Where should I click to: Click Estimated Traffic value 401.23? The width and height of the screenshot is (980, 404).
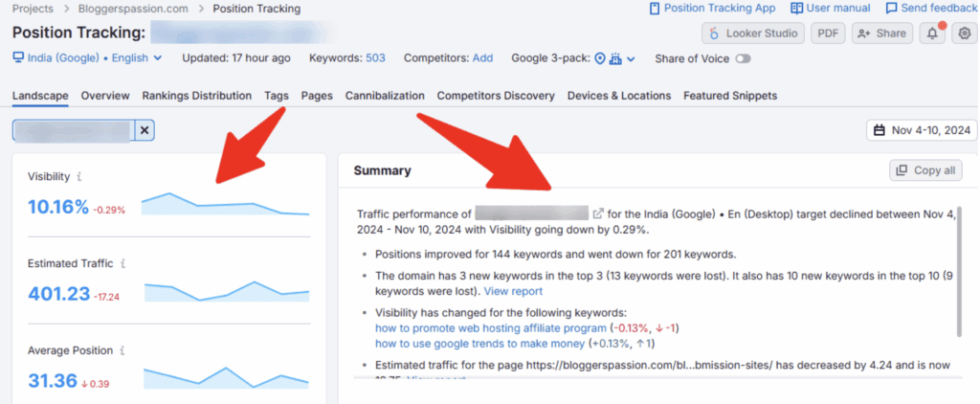[58, 294]
